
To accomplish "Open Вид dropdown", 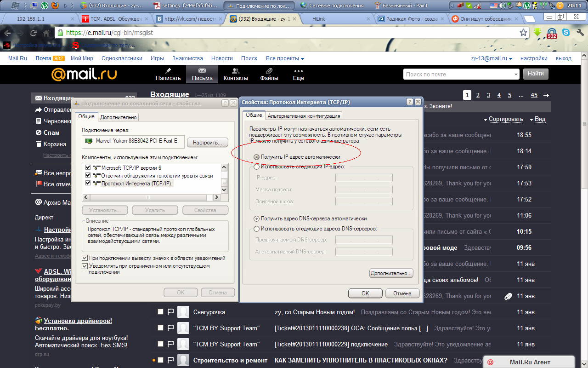I will coord(537,119).
